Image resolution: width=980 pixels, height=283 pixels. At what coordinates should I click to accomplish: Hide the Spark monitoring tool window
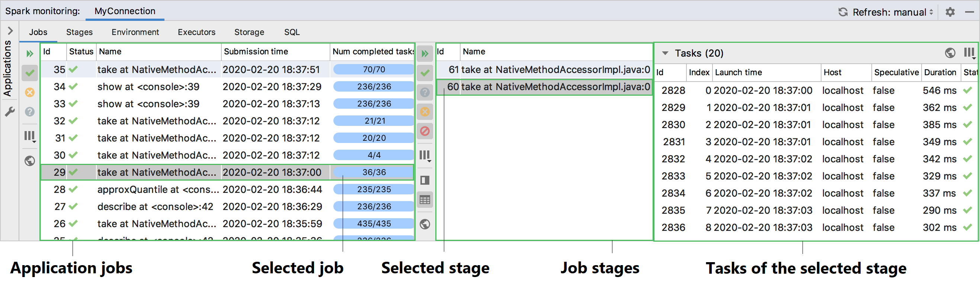click(x=969, y=12)
